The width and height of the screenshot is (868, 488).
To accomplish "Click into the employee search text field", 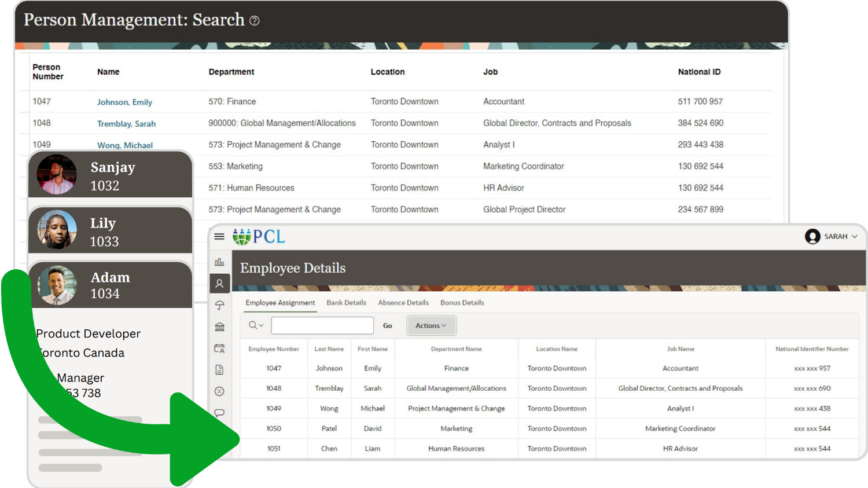I will [x=322, y=325].
